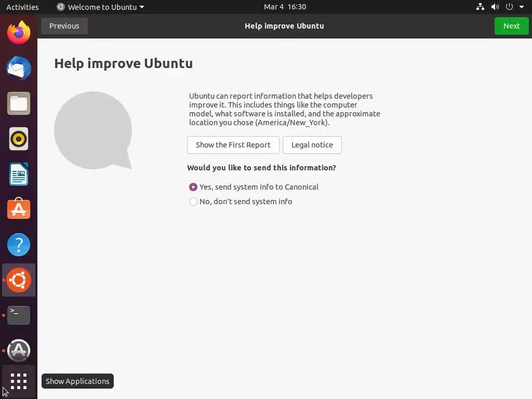532x399 pixels.
Task: Open the Terminal from the dock
Action: tap(19, 315)
